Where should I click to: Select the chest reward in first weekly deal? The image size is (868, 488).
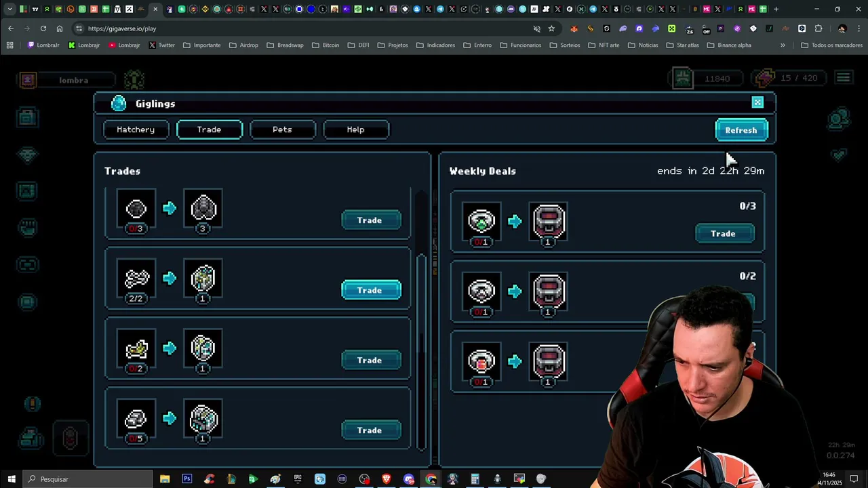click(x=548, y=222)
